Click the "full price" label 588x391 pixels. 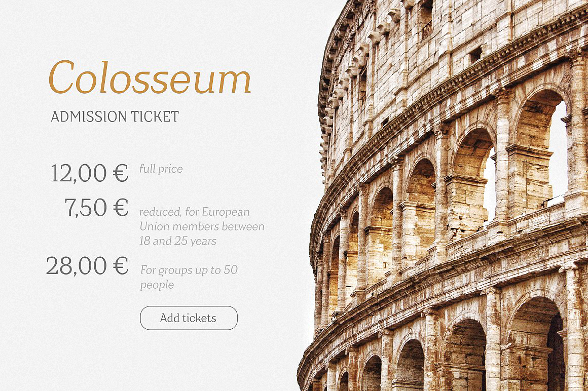pos(161,169)
